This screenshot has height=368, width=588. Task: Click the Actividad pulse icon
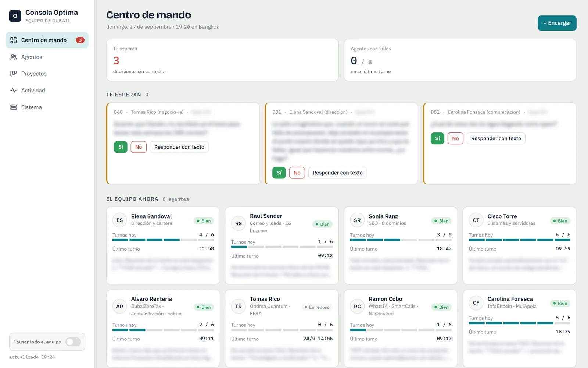tap(14, 91)
